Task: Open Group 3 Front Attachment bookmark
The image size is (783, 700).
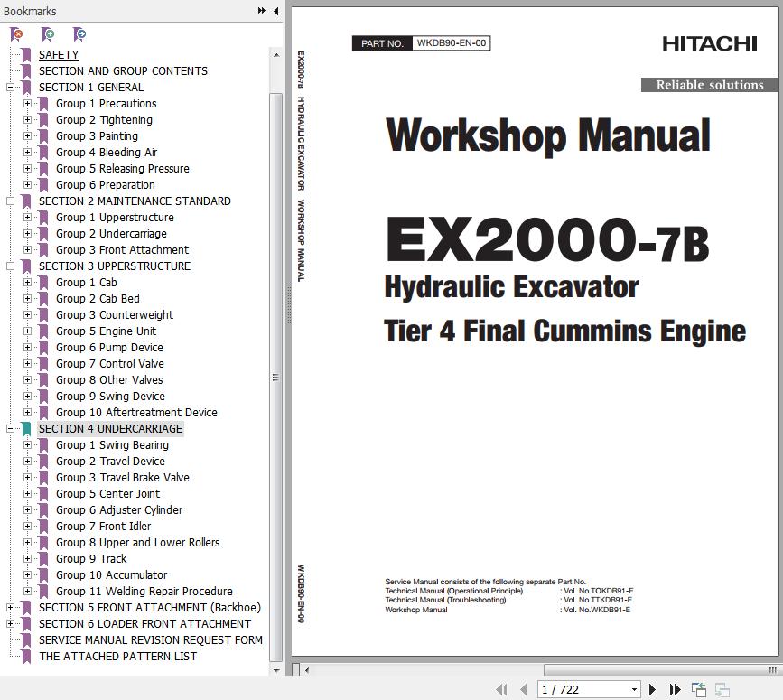Action: (122, 249)
